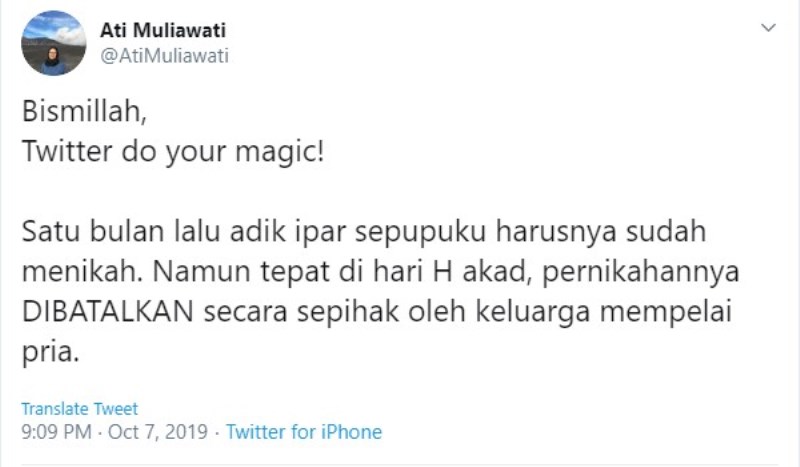Click the phrase 'keluarga mempelai' in the tweet
The image size is (800, 467).
point(604,312)
